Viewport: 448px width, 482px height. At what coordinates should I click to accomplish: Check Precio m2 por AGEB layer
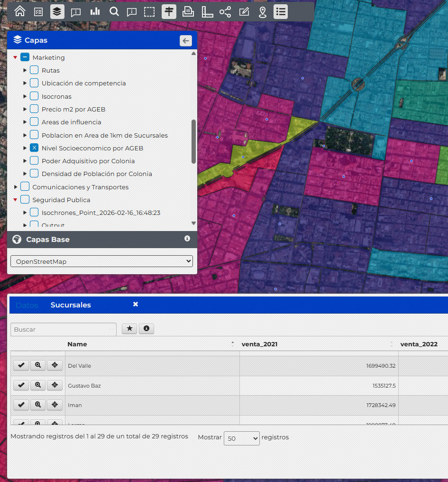click(x=34, y=109)
